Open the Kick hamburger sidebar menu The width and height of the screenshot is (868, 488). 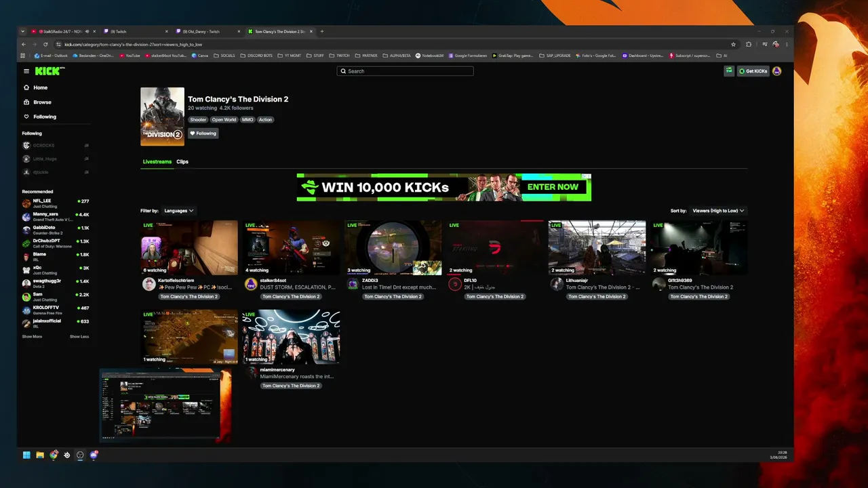coord(26,71)
